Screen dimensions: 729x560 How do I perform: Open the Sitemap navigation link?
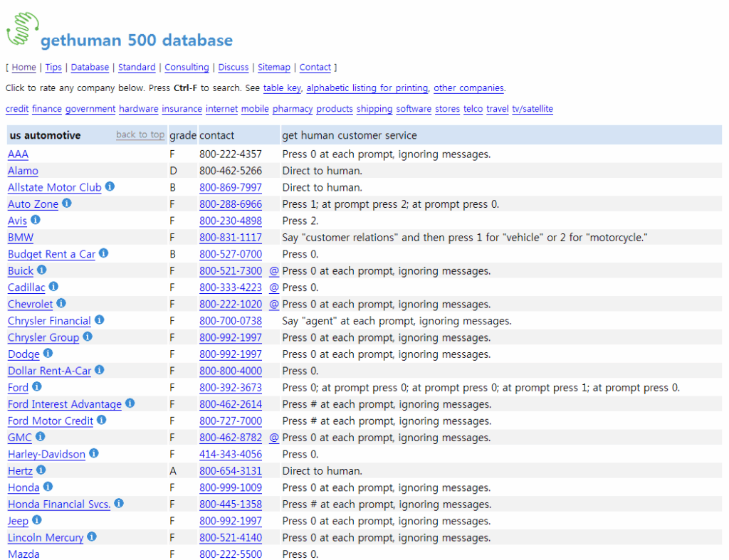(274, 68)
